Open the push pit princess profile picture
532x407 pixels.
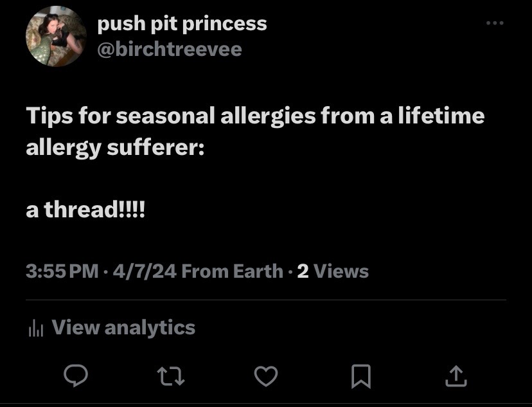[x=56, y=36]
